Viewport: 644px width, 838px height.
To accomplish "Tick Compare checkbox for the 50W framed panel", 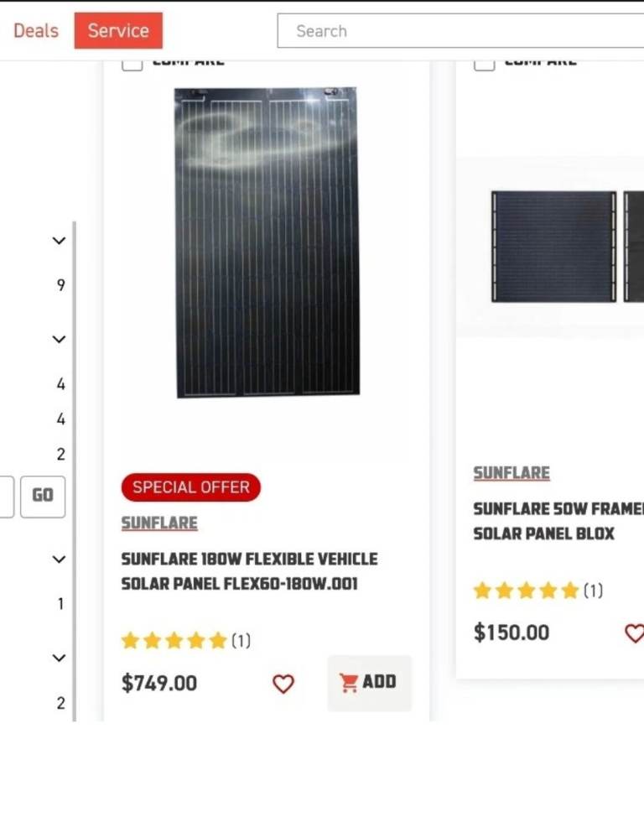I will (x=484, y=62).
